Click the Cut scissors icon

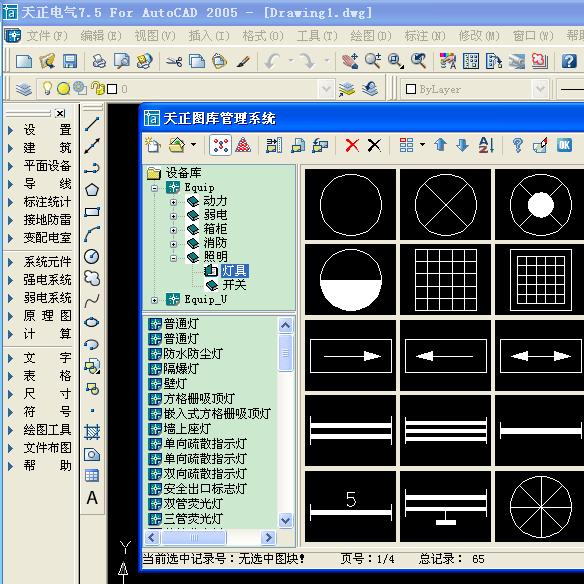[x=174, y=61]
